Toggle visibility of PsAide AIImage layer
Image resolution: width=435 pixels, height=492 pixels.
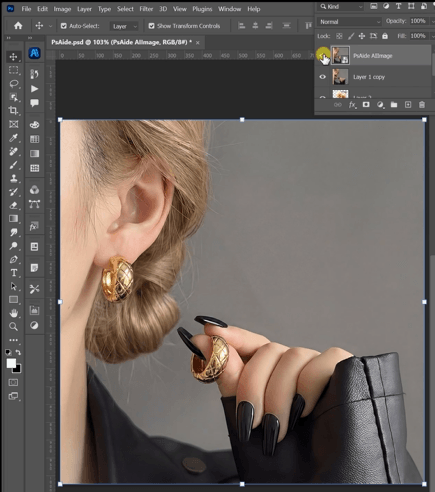(x=322, y=55)
